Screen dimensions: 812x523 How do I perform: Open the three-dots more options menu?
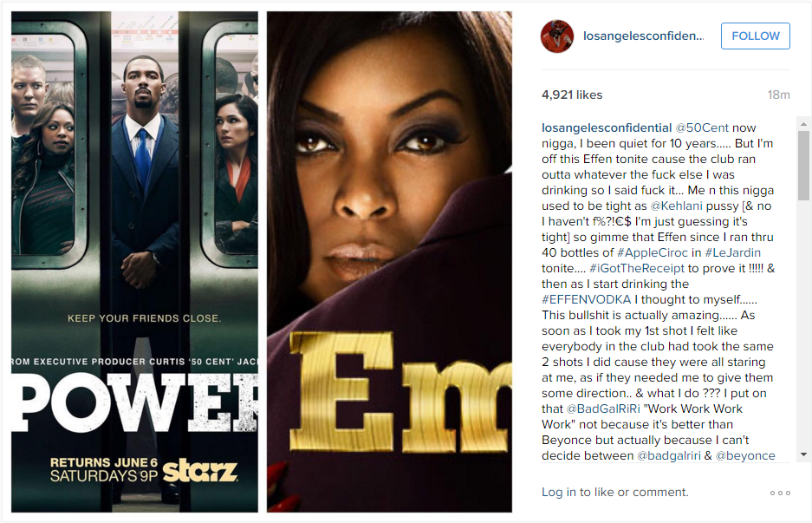point(780,493)
